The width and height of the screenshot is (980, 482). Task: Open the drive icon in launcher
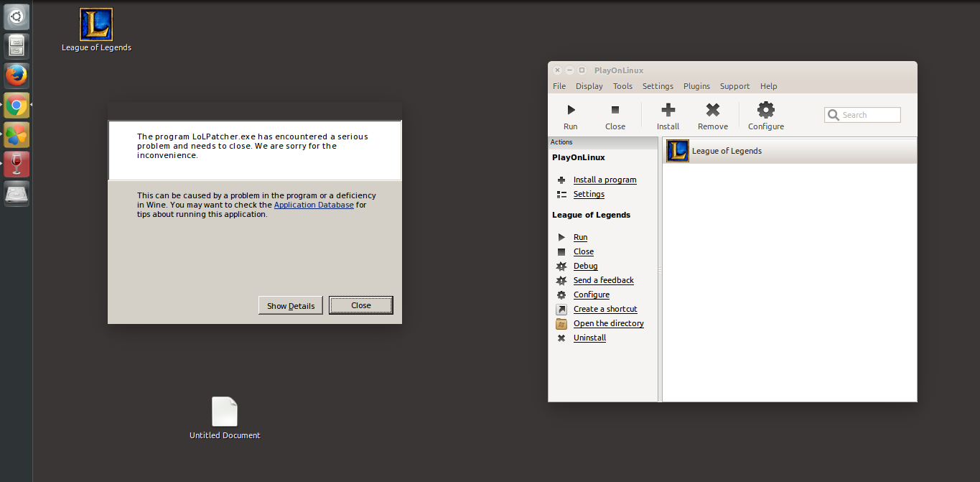(17, 194)
